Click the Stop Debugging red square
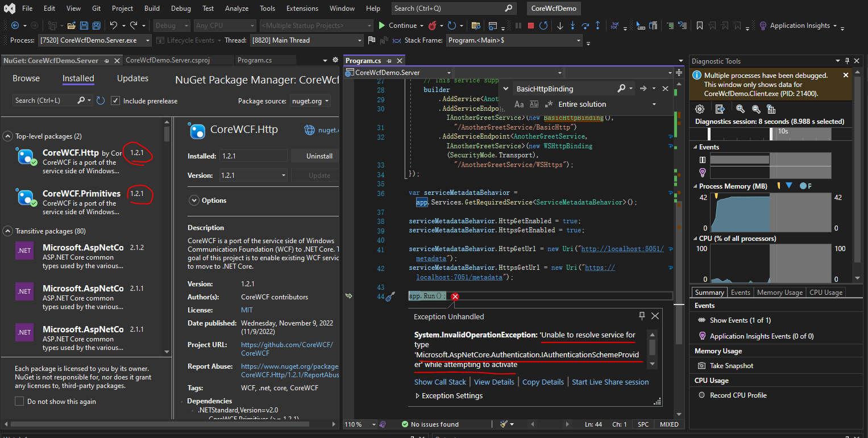The height and width of the screenshot is (438, 868). click(531, 26)
